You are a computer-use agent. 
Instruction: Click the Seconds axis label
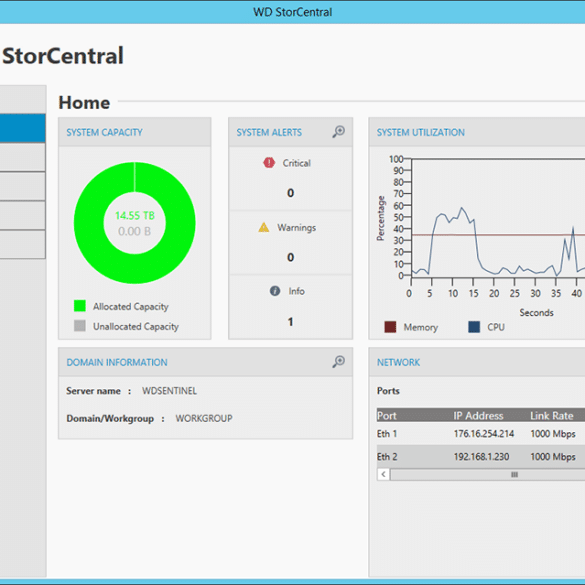(536, 312)
